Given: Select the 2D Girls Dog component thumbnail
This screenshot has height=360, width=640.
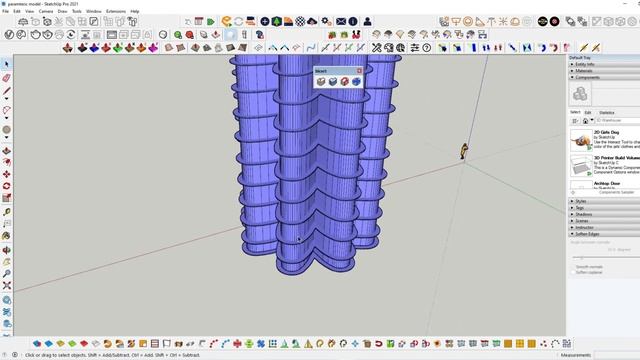Looking at the screenshot, I should (581, 140).
